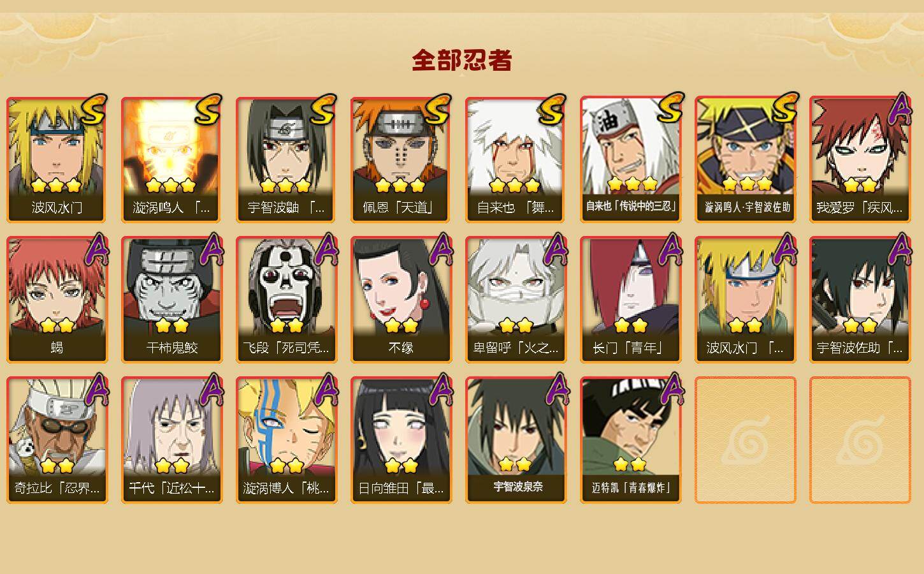Open the 迈特凯「青春爆炸」 card

[x=630, y=440]
